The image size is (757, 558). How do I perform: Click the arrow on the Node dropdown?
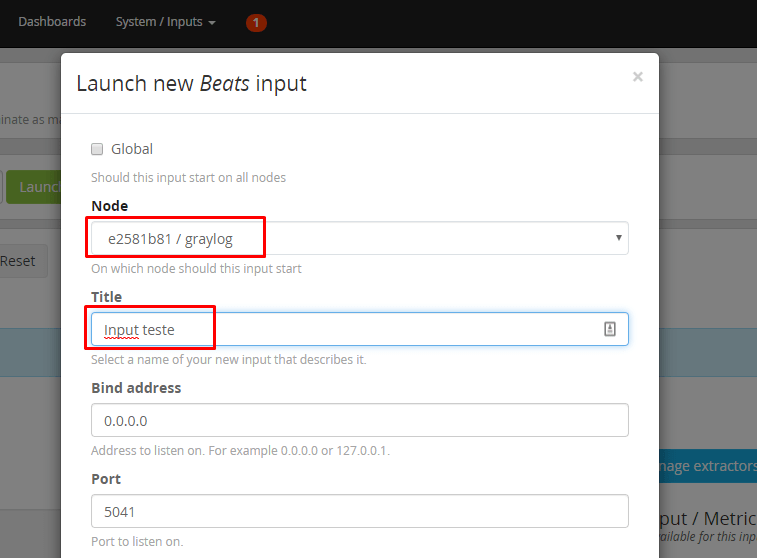pos(618,238)
